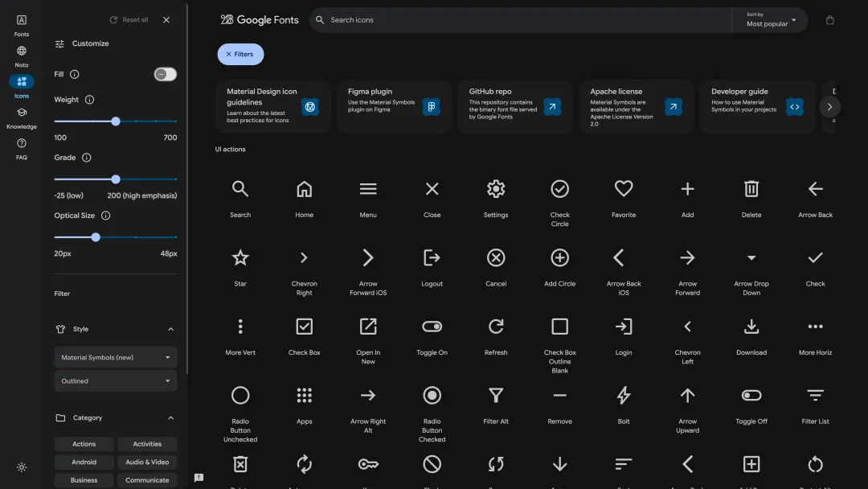Choose the Settings gear icon in grid
868x489 pixels.
[496, 189]
